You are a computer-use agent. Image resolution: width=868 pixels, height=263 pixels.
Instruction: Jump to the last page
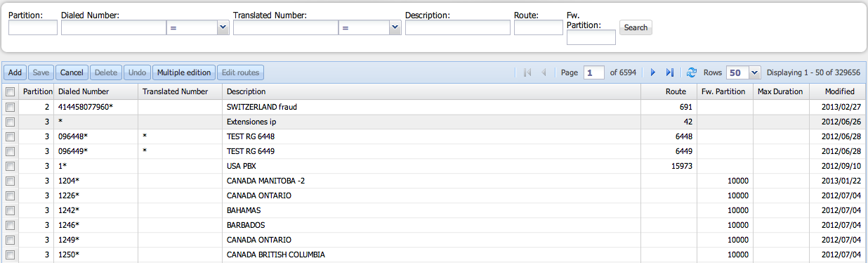click(670, 72)
